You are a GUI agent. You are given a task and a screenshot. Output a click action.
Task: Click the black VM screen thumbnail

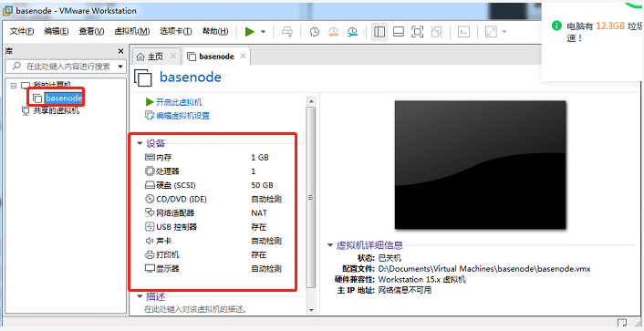tap(480, 165)
